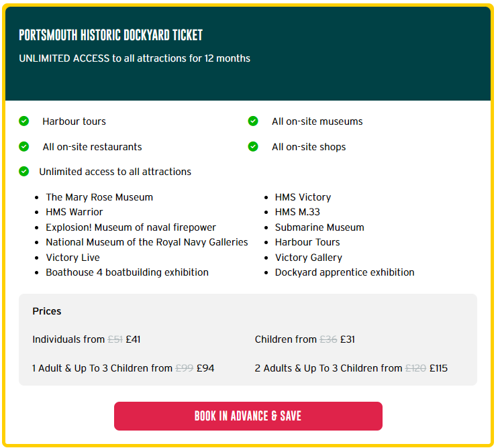
Task: Click Boathouse 4 boatbuilding exhibition
Action: (127, 272)
